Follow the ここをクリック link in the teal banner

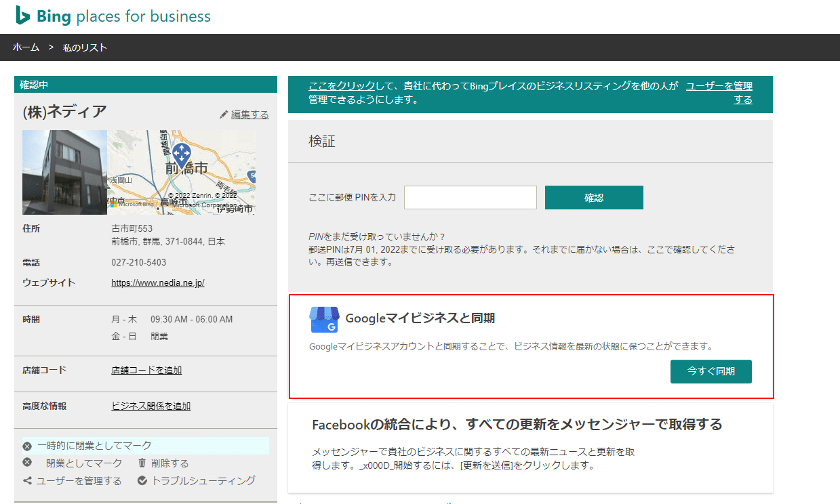(x=342, y=86)
